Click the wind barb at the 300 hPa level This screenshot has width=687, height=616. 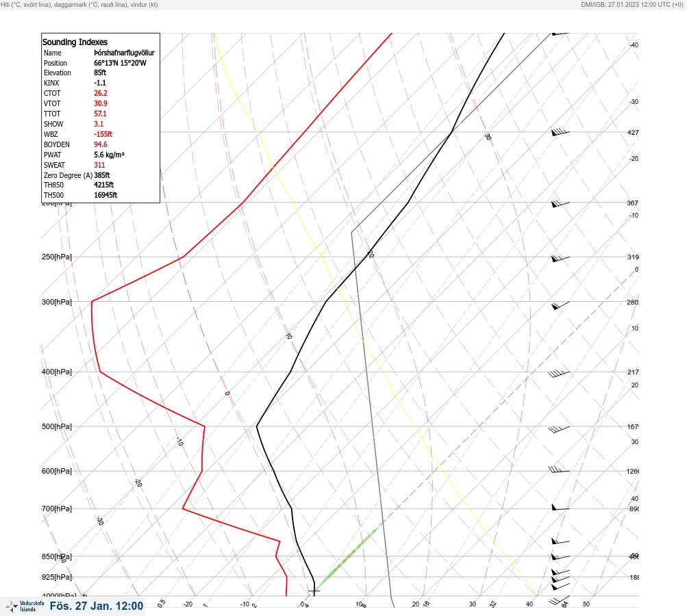coord(560,305)
